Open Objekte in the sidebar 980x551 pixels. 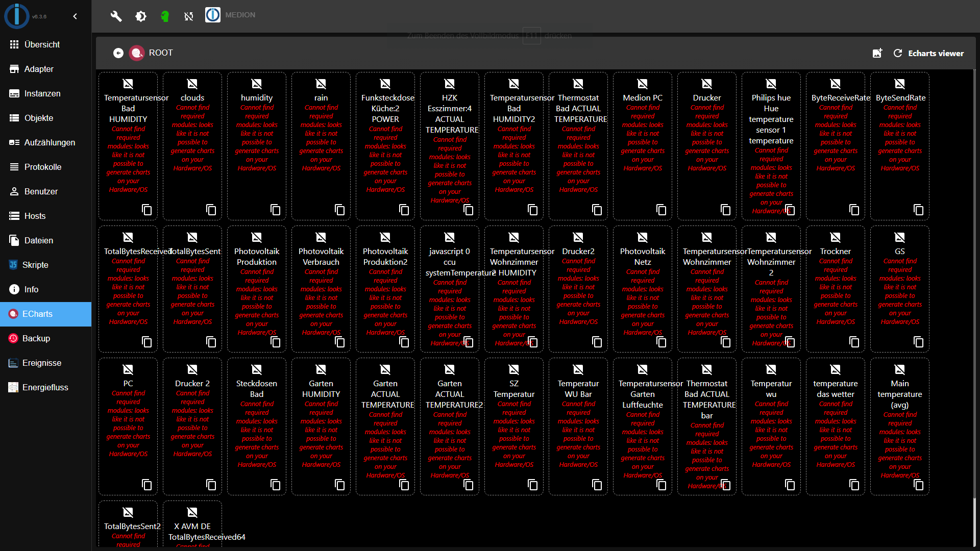pos(46,118)
